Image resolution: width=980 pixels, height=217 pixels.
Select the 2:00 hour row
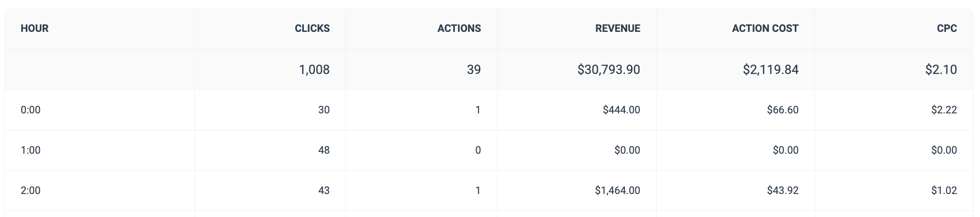31,190
